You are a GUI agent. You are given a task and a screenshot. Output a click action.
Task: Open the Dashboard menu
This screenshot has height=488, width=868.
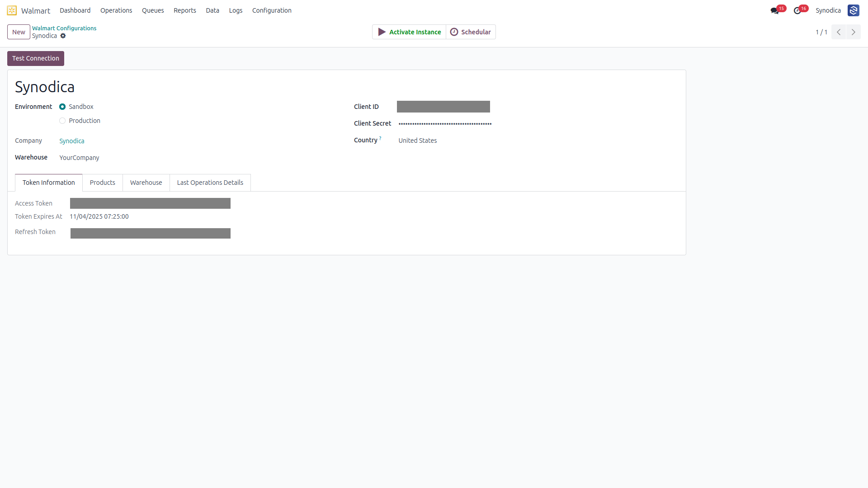(x=75, y=10)
